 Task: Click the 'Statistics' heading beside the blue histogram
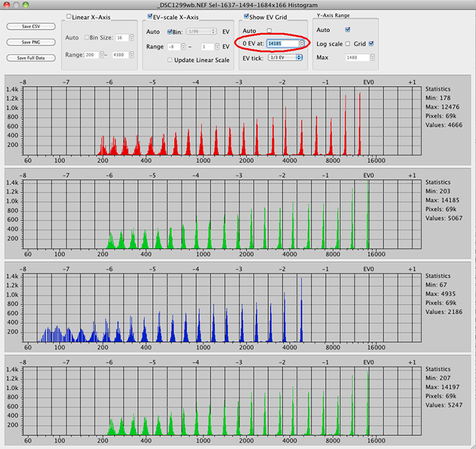click(x=438, y=276)
